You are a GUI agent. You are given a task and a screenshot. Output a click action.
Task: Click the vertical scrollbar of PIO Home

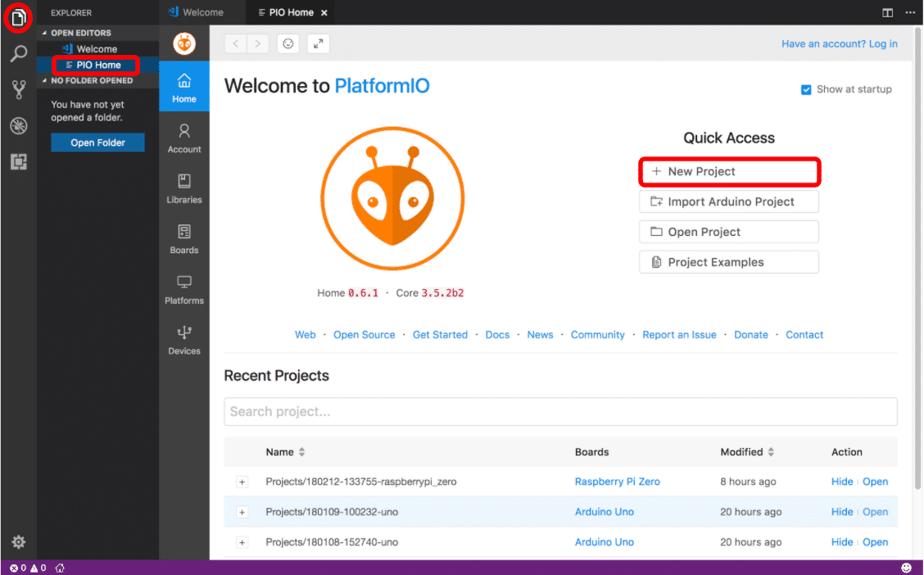(x=918, y=259)
